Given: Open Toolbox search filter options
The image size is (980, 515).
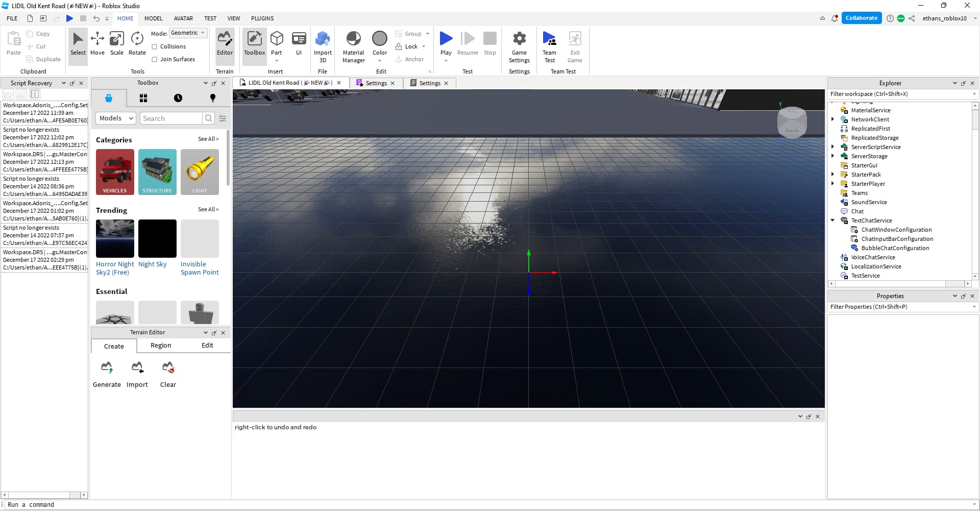Looking at the screenshot, I should click(x=223, y=118).
